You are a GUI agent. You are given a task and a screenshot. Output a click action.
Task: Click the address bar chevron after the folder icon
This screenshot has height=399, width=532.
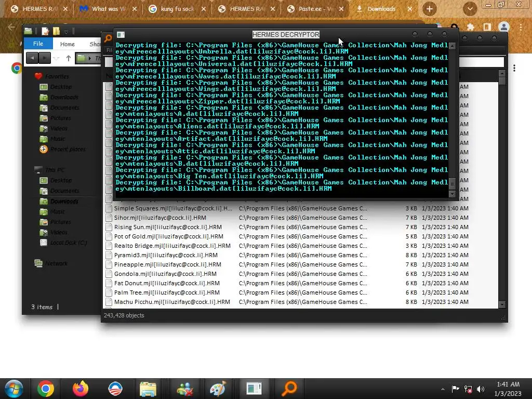[x=89, y=58]
